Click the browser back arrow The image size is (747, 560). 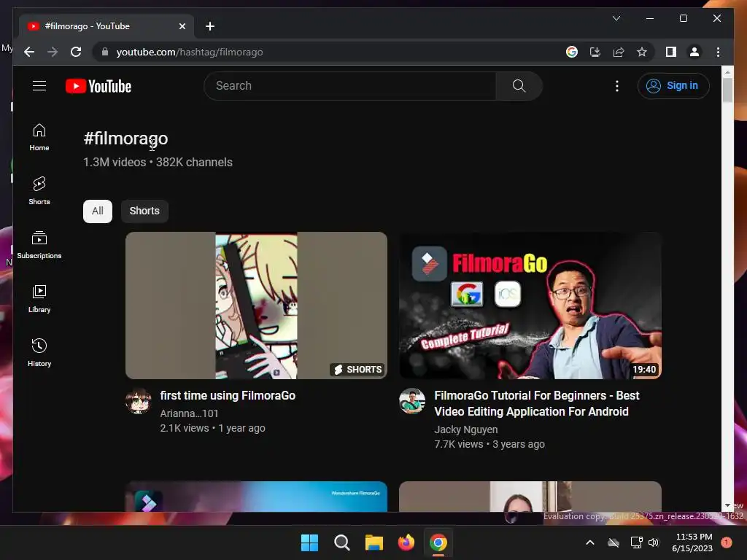tap(29, 52)
